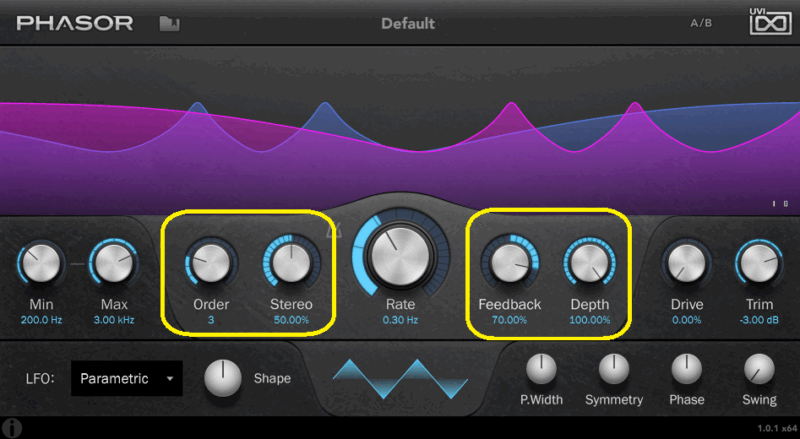Click the UVI logo
Viewport: 800px width, 439px height.
tap(770, 21)
